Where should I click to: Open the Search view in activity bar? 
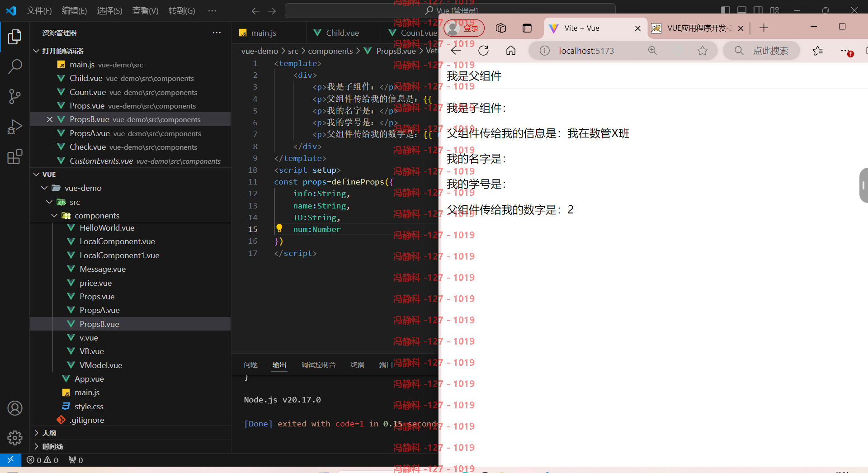[x=15, y=66]
